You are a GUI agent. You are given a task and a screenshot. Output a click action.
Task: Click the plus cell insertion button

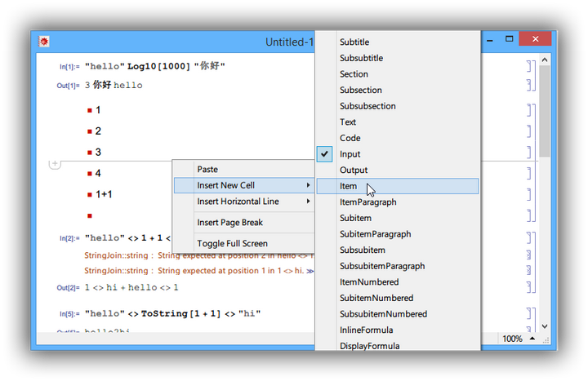click(55, 164)
